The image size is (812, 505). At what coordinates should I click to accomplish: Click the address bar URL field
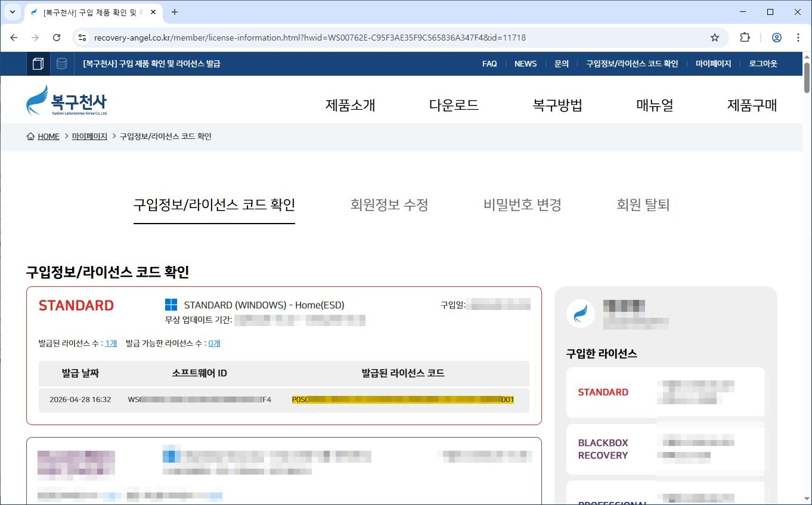393,38
